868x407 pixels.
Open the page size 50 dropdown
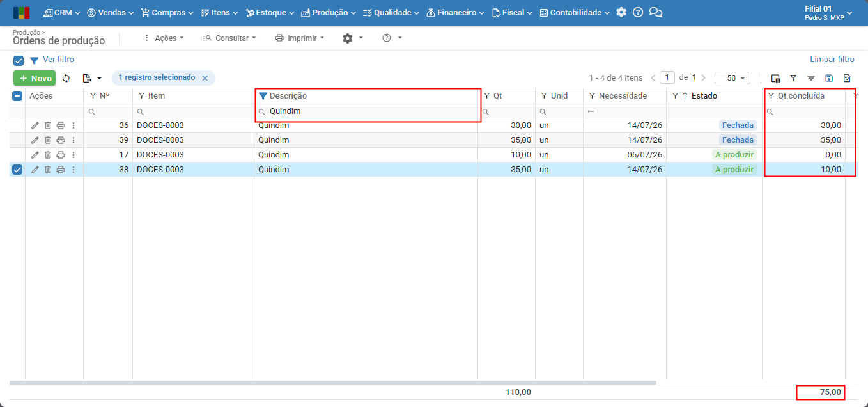click(x=732, y=78)
